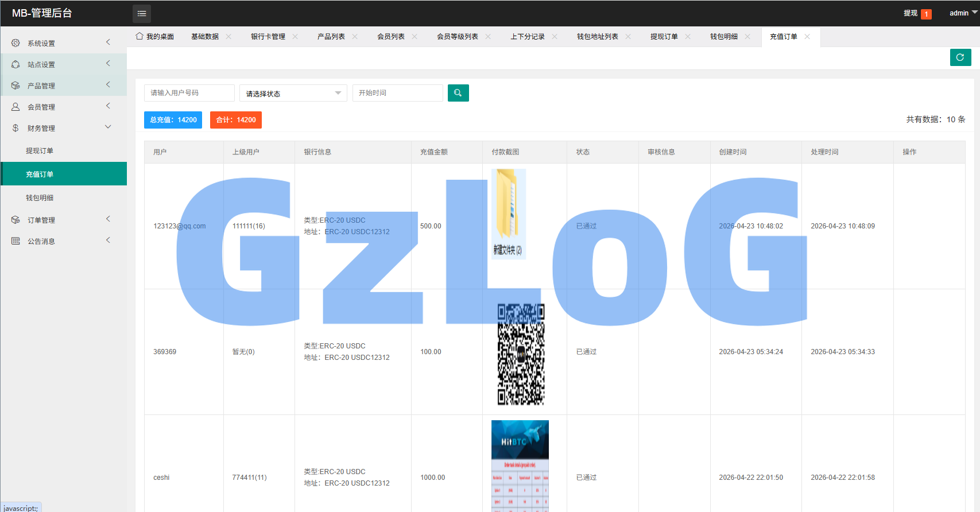
Task: Open 提现订单 in the sidebar
Action: pyautogui.click(x=40, y=151)
